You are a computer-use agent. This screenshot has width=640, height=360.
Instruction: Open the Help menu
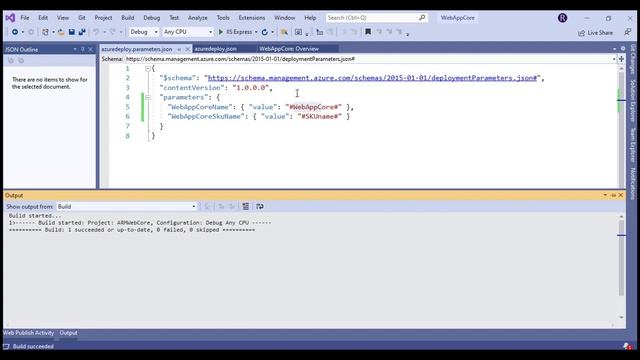pos(310,18)
